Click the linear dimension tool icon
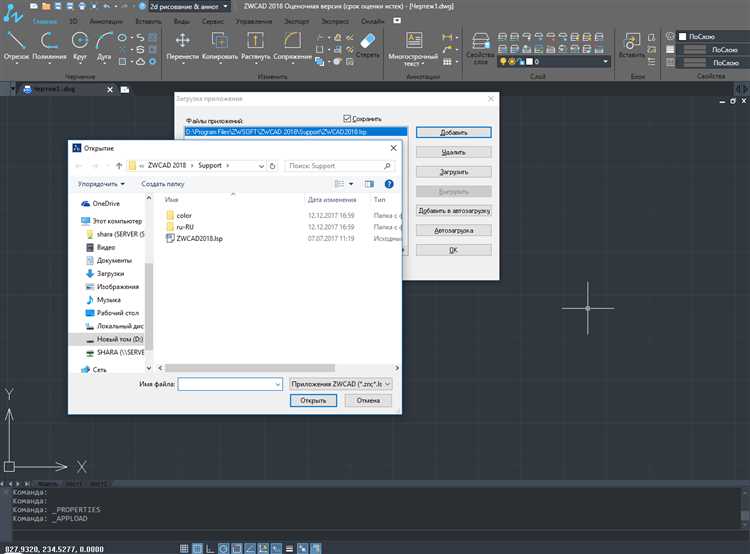Screen dimensions: 750x554 447,37
